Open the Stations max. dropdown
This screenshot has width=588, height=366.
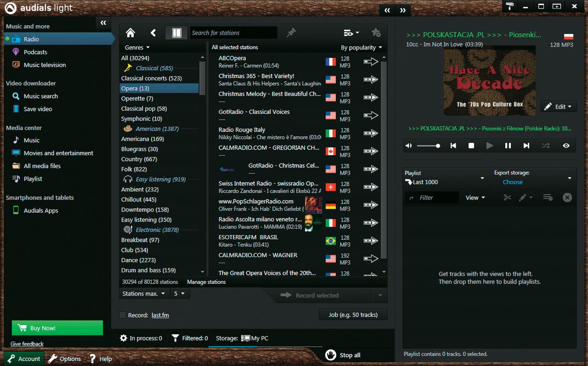click(144, 293)
